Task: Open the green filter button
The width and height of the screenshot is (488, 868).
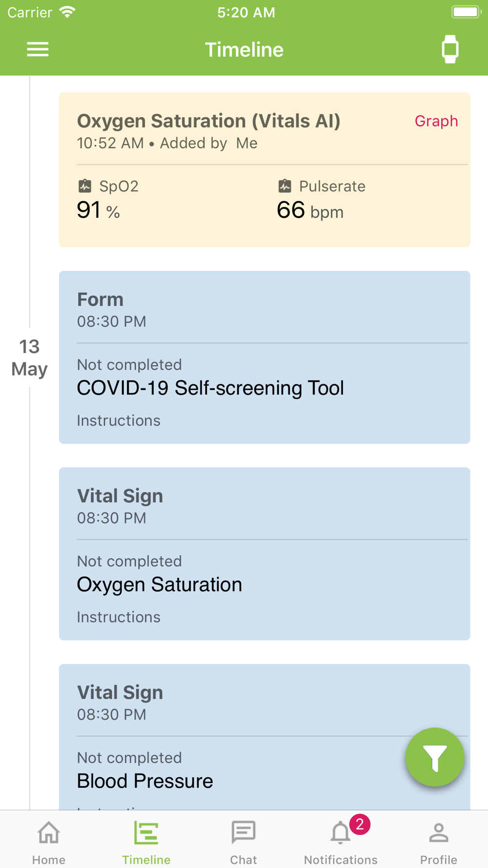Action: pos(434,757)
